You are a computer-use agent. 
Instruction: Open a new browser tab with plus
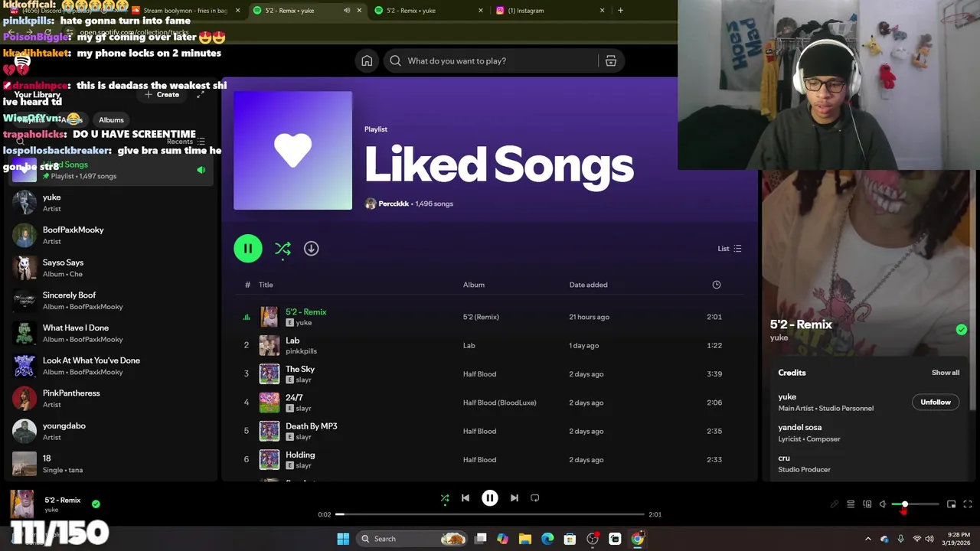pos(620,11)
